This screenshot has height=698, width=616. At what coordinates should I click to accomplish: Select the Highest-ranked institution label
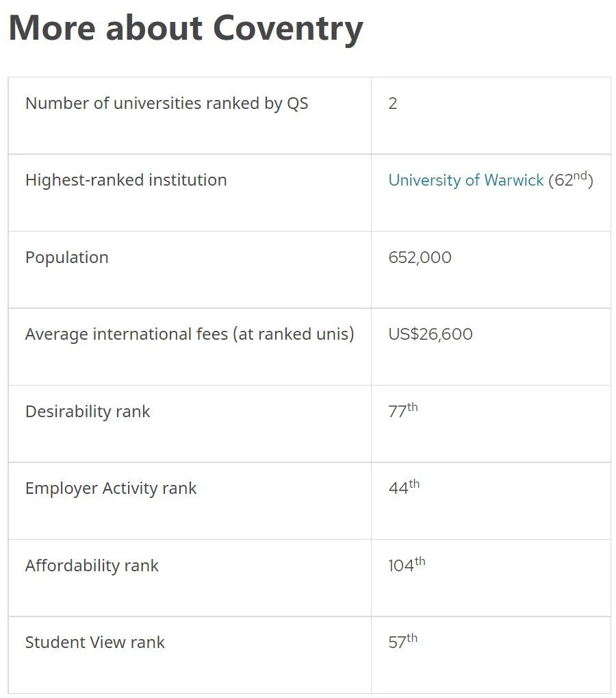point(127,180)
